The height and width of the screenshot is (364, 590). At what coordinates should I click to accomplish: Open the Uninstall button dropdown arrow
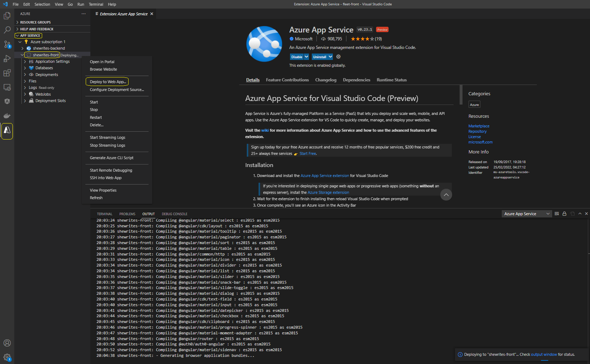pos(330,57)
